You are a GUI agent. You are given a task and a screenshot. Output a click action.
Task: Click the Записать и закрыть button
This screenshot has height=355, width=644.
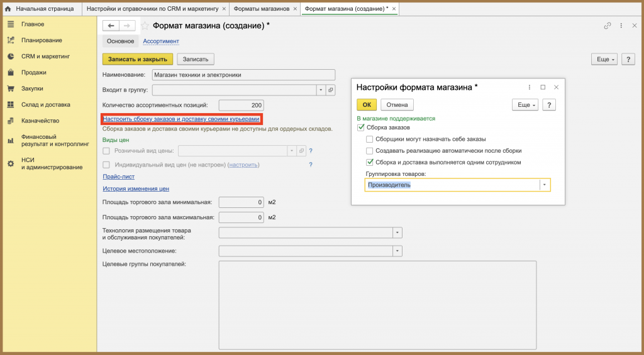point(138,59)
